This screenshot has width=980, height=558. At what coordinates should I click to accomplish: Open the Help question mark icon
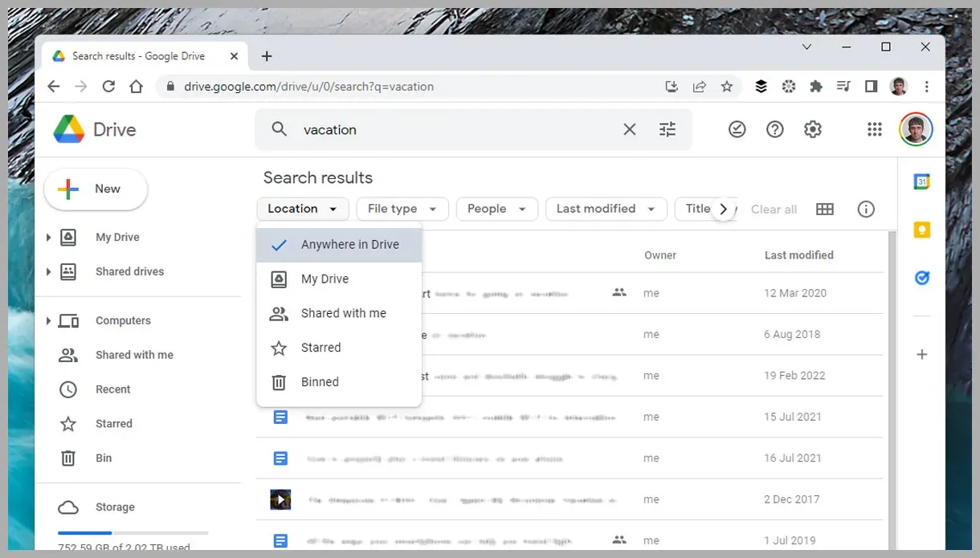[x=774, y=129]
